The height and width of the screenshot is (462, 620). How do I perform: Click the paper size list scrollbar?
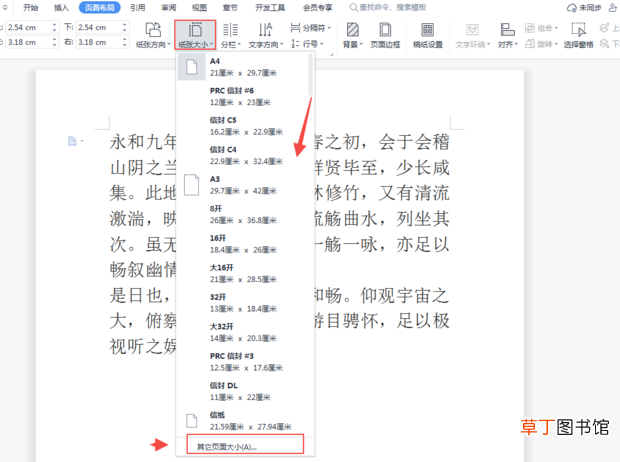[310, 74]
